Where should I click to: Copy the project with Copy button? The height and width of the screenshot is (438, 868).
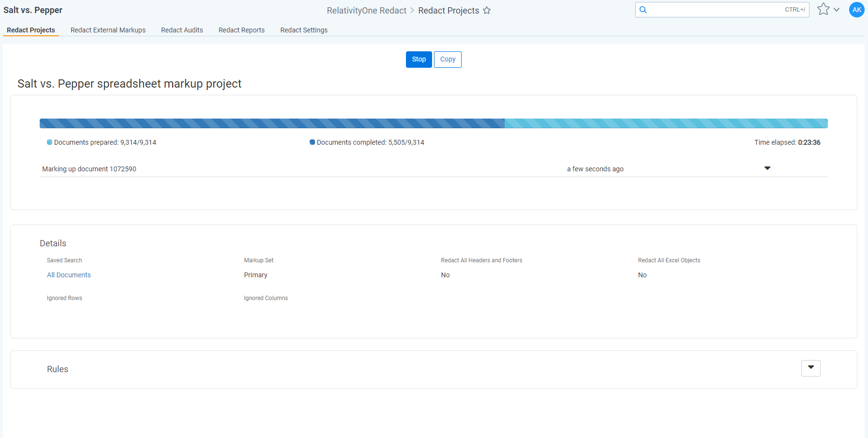click(448, 60)
